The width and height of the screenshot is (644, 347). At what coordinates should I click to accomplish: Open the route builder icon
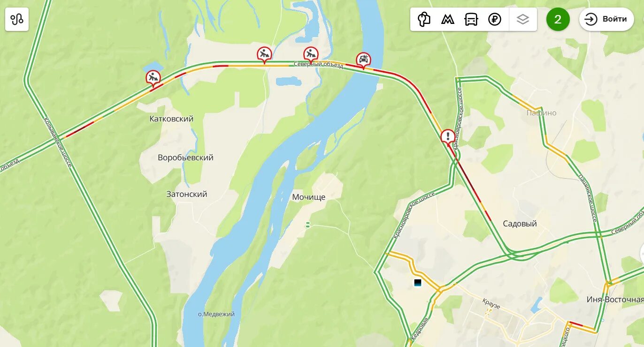click(17, 19)
